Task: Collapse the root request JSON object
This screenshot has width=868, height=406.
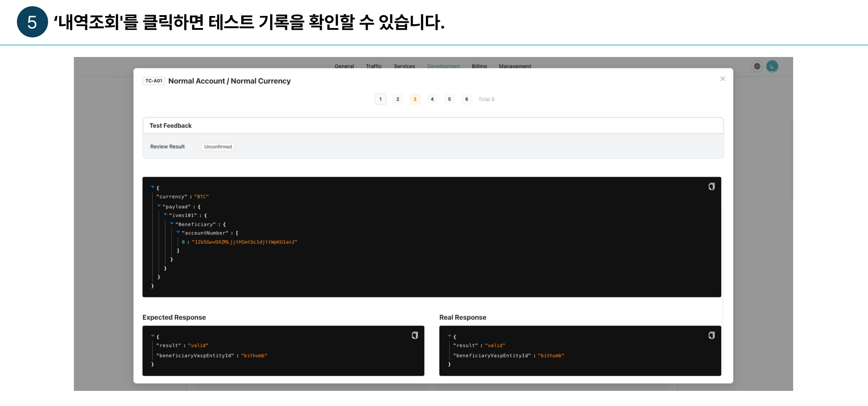Action: tap(153, 187)
